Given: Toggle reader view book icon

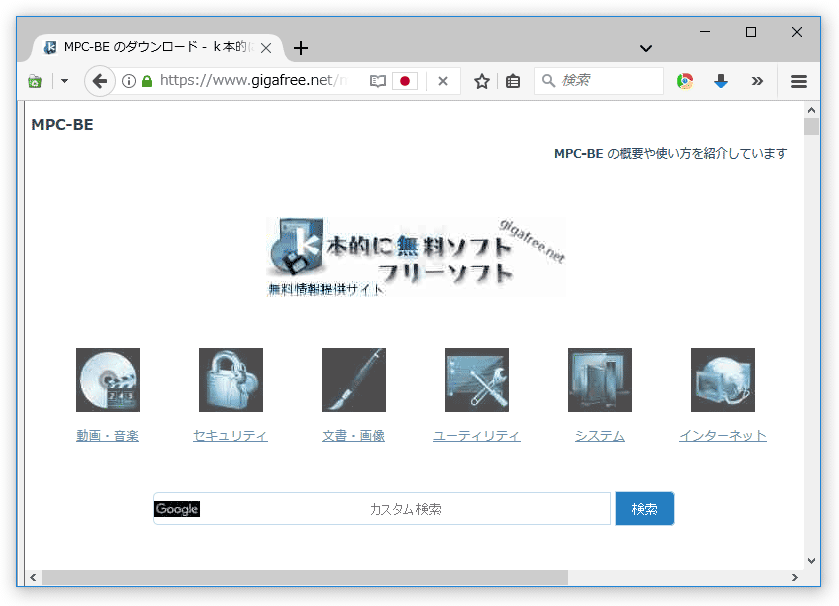Looking at the screenshot, I should tap(378, 81).
